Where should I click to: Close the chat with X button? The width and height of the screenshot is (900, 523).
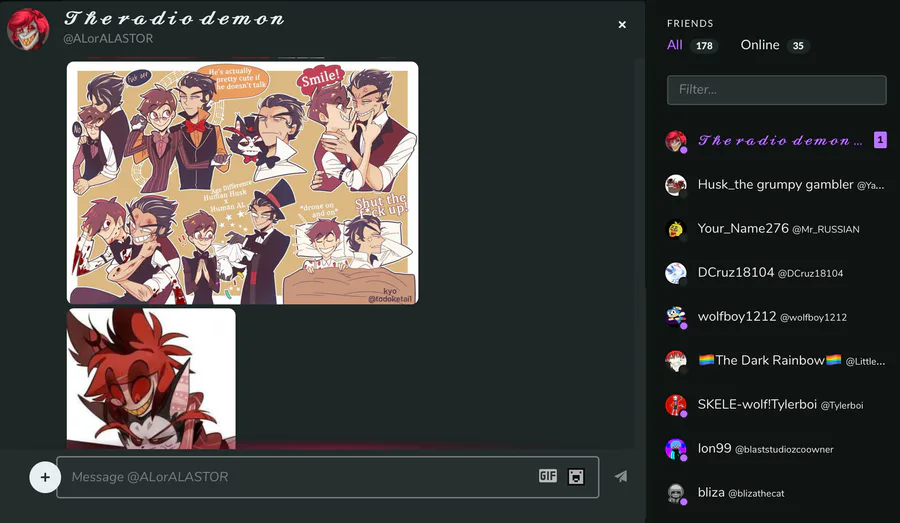[x=622, y=25]
